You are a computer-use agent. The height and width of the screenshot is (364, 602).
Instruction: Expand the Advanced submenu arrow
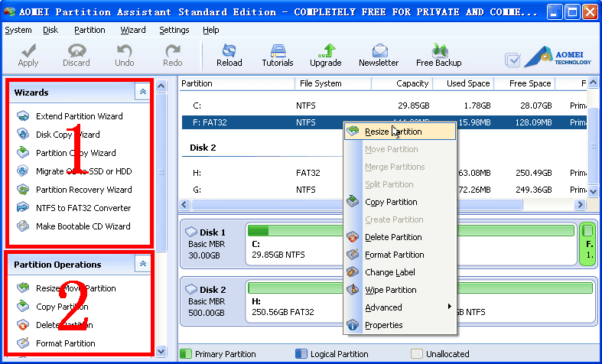click(x=449, y=307)
